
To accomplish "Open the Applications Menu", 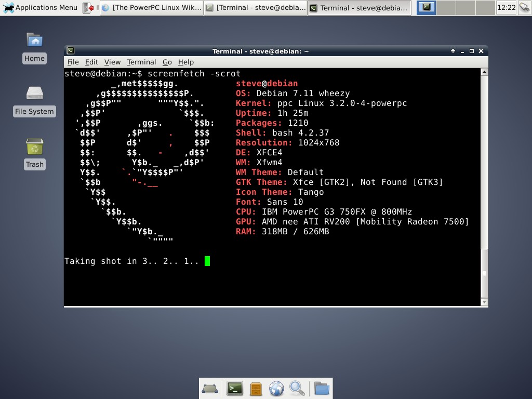I will (x=40, y=7).
